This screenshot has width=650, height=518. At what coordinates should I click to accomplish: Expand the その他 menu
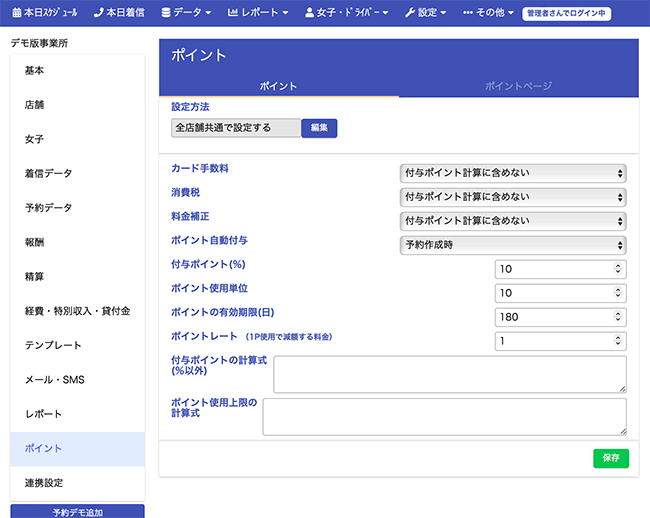point(488,13)
